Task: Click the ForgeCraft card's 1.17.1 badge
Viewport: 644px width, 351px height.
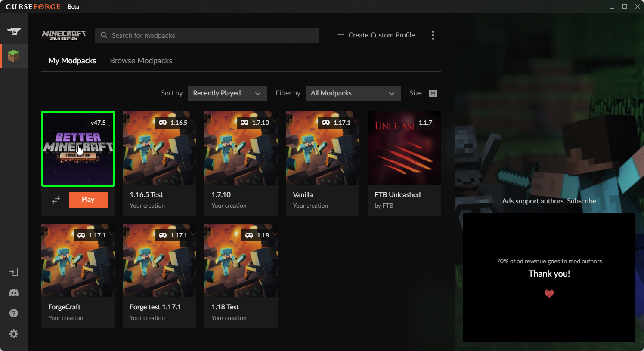Action: [x=92, y=235]
